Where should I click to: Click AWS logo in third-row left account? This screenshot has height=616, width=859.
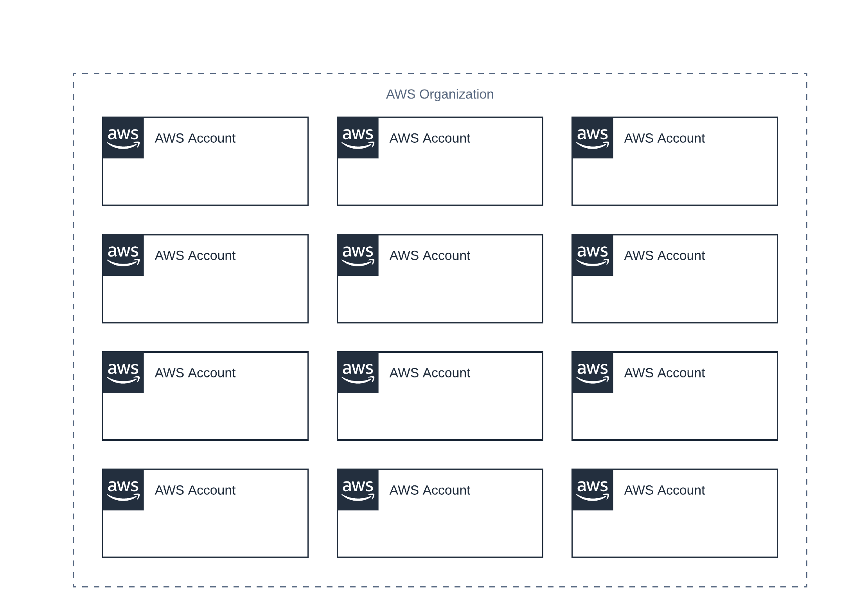(123, 372)
